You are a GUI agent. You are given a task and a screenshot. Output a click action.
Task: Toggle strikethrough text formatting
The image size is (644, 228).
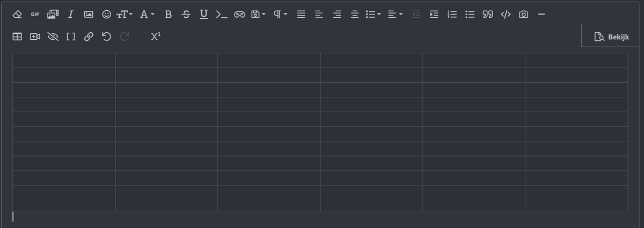click(186, 15)
